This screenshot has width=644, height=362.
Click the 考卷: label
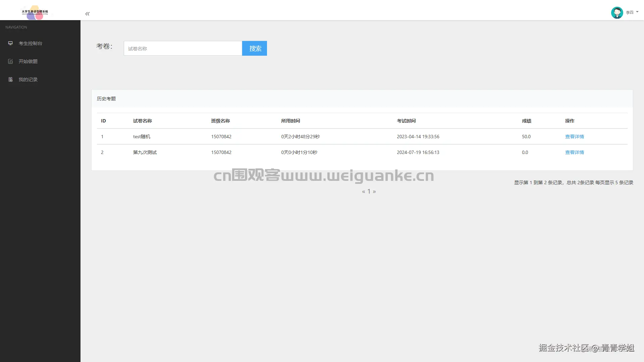point(104,46)
